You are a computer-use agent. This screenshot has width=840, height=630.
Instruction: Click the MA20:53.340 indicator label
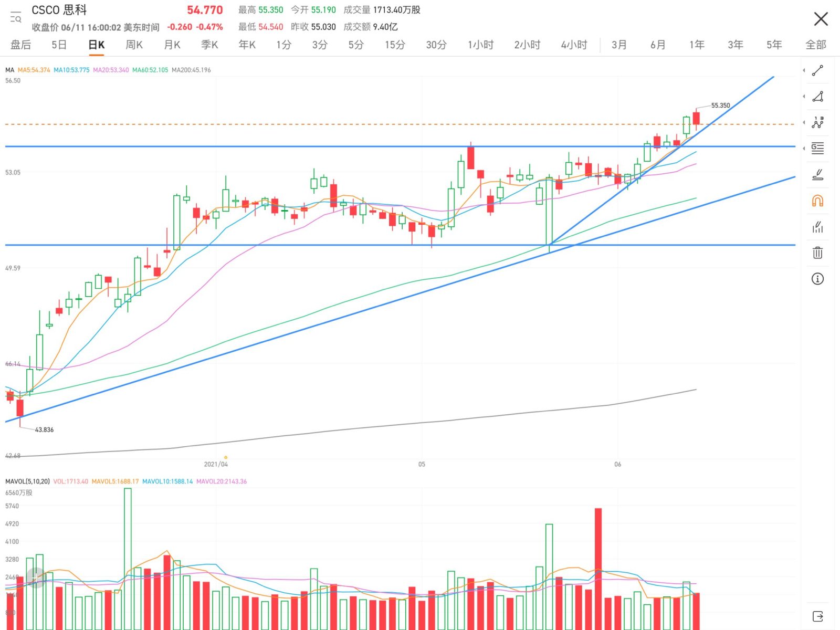(x=111, y=70)
